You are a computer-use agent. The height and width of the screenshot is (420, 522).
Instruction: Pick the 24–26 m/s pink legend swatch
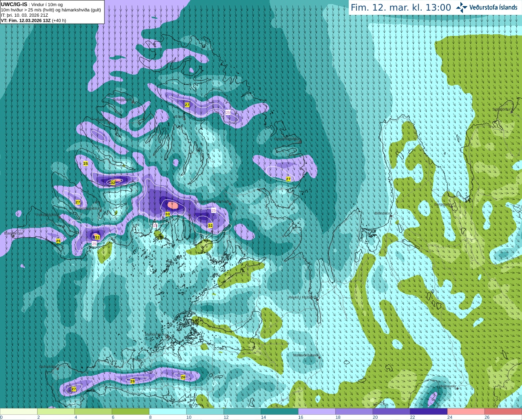[x=466, y=411]
